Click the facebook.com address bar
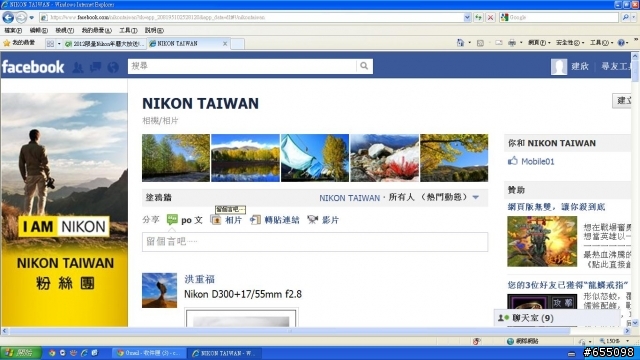The width and height of the screenshot is (640, 360). coord(252,18)
